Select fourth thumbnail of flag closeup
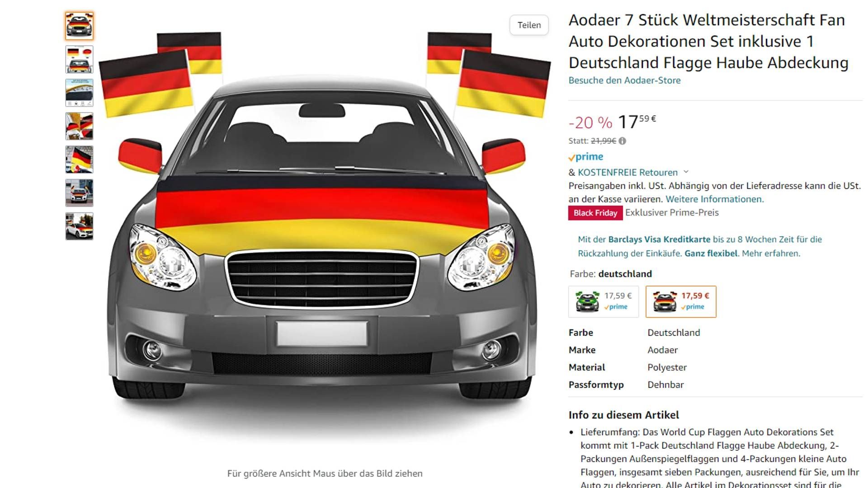 79,126
